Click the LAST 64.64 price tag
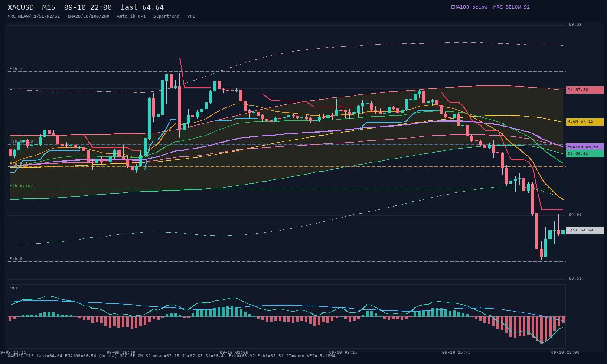 point(585,230)
